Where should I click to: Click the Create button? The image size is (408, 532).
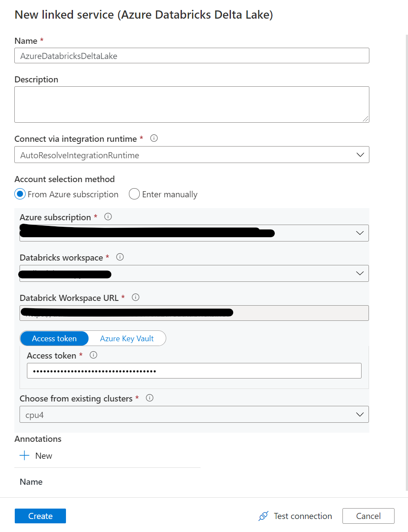click(x=40, y=516)
